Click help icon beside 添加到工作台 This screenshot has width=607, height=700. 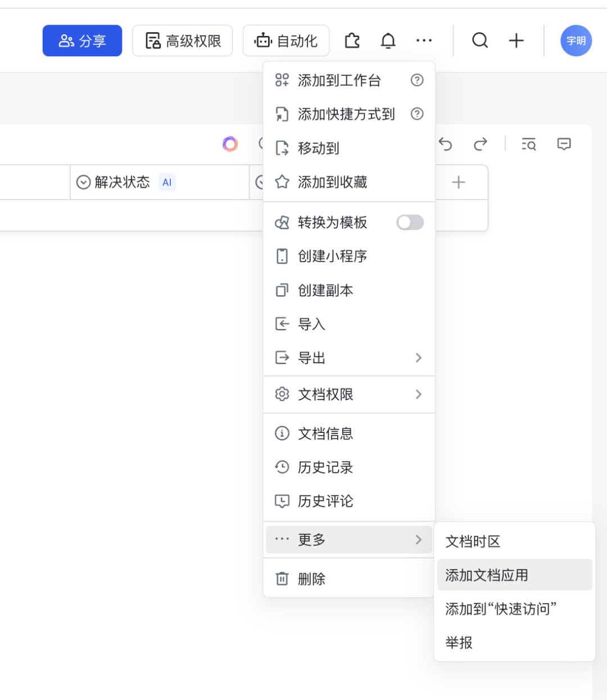417,80
